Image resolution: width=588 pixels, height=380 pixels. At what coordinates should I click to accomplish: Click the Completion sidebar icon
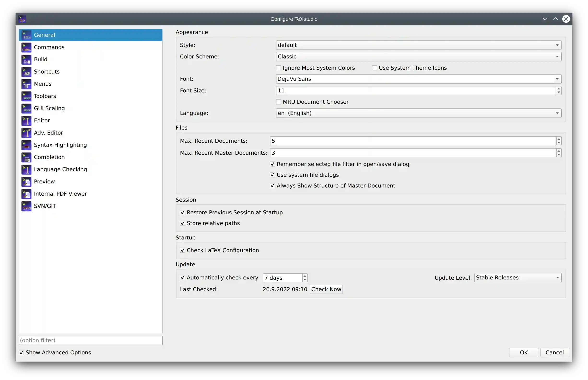coord(26,157)
